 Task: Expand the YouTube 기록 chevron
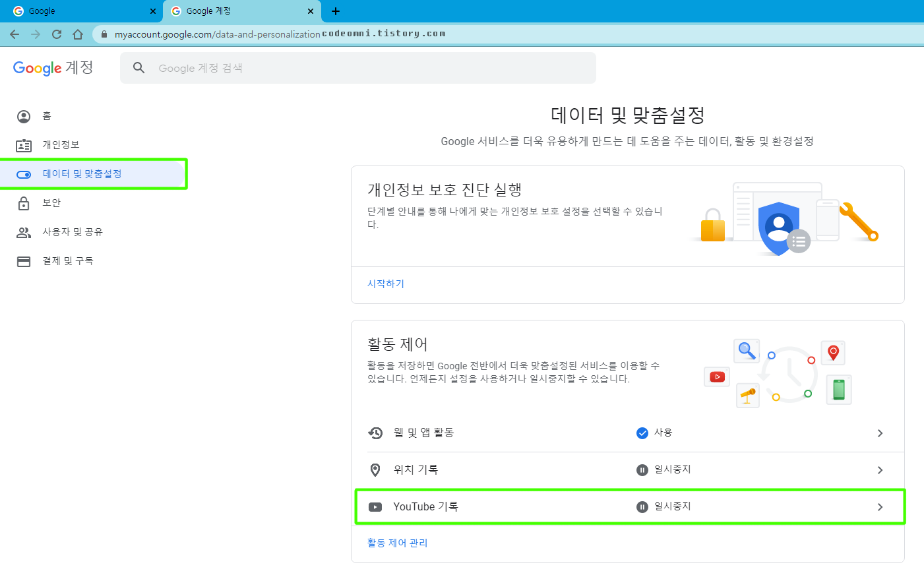[880, 507]
